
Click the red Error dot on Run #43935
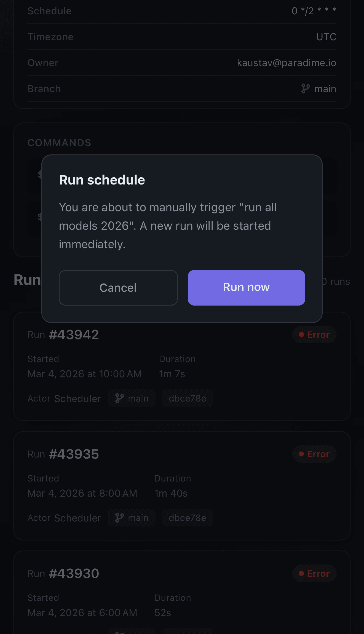tap(301, 454)
